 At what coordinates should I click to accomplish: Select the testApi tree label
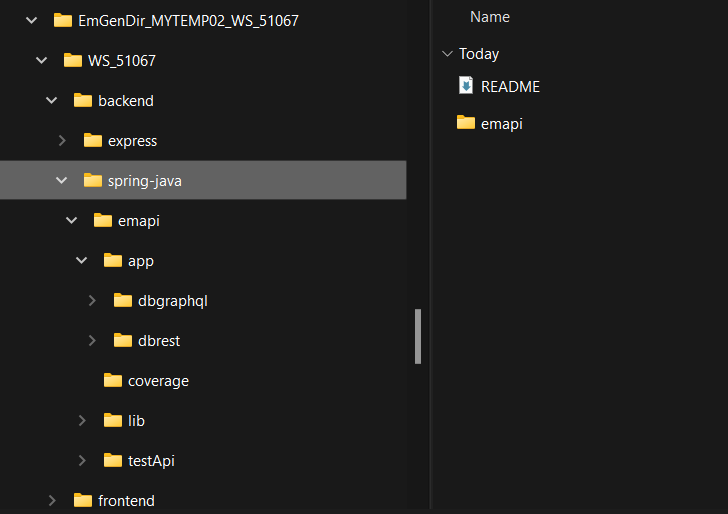coord(151,461)
